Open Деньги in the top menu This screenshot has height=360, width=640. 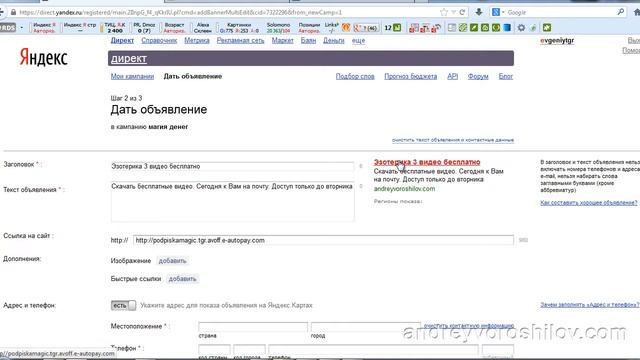pyautogui.click(x=333, y=40)
